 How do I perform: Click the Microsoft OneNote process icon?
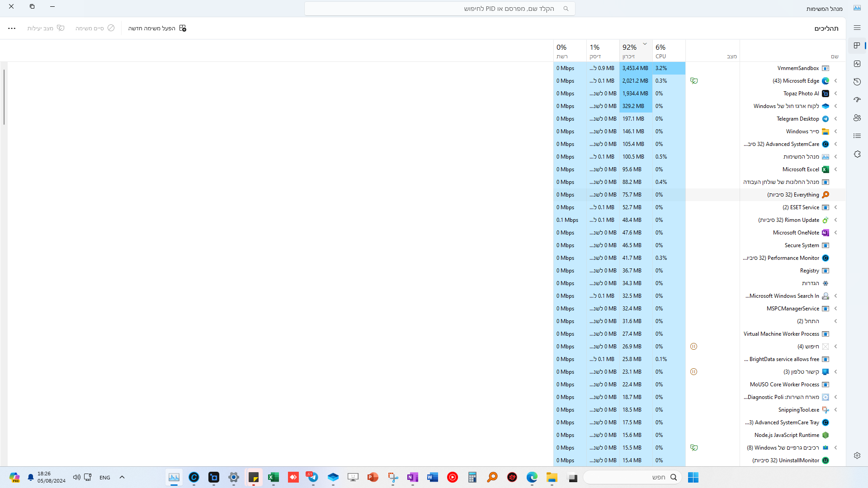(826, 233)
